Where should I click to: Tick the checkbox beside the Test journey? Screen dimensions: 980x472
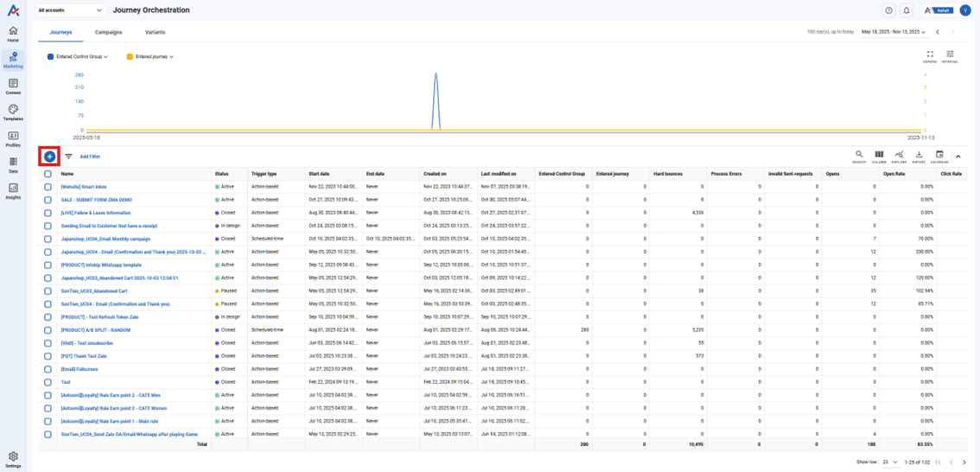pos(48,382)
